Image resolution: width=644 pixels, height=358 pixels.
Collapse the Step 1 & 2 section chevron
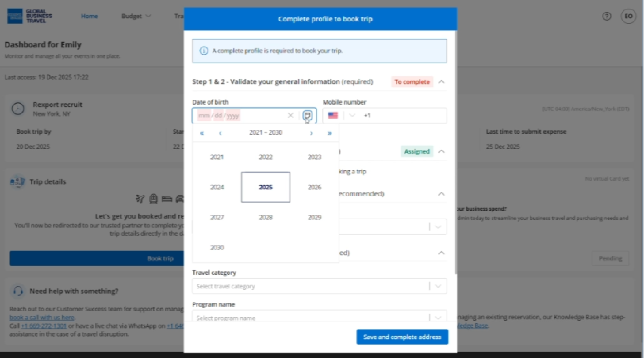[441, 82]
